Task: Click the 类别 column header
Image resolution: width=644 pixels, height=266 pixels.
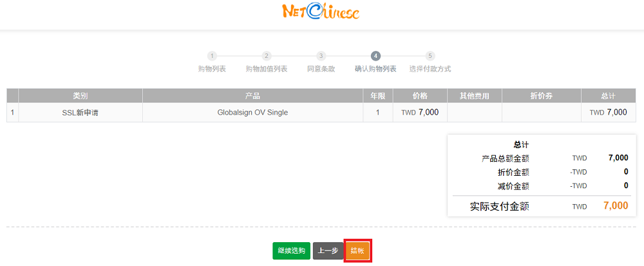Action: tap(80, 96)
